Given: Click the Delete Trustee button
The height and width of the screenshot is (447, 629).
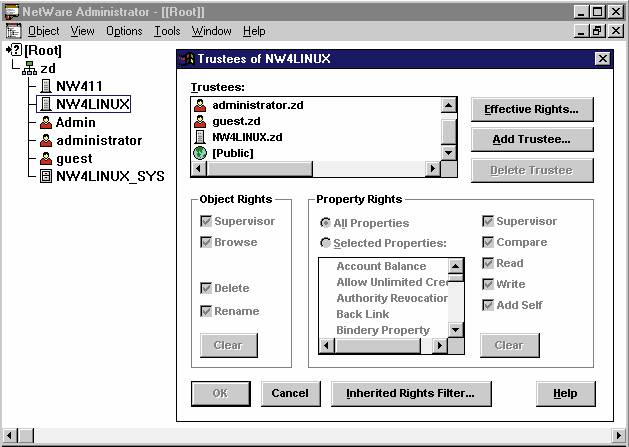Looking at the screenshot, I should [x=532, y=170].
